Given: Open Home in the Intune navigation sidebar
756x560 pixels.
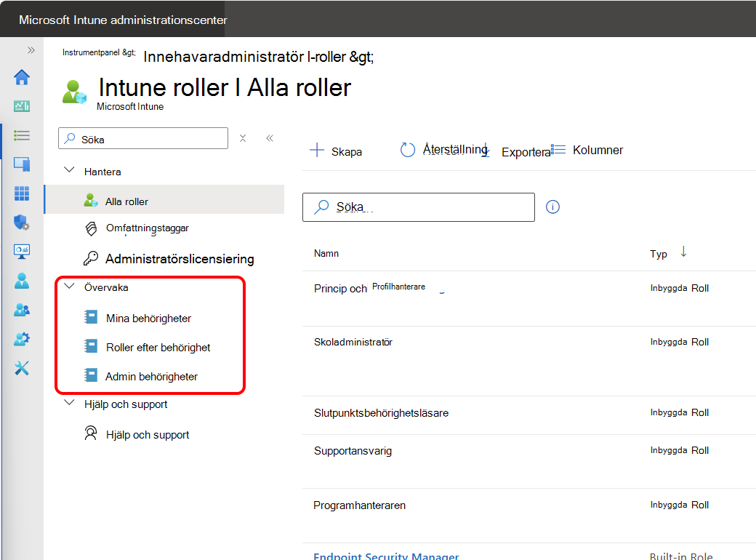Looking at the screenshot, I should tap(22, 77).
